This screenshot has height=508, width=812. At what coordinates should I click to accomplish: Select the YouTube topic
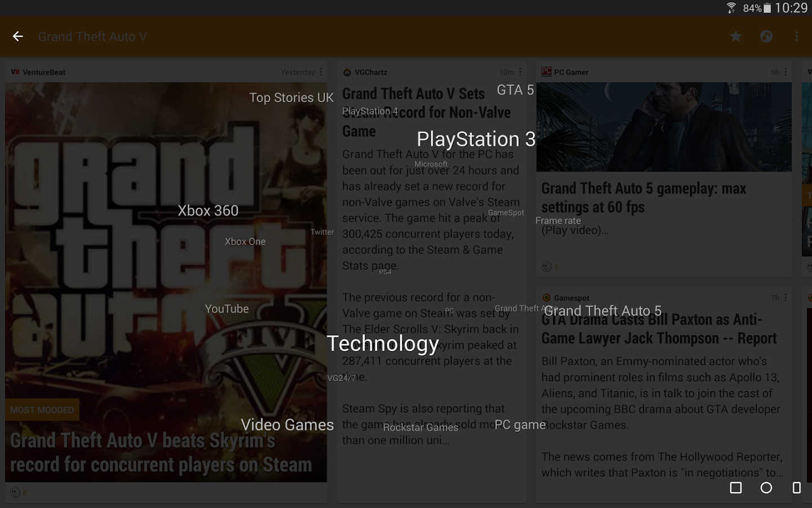click(227, 309)
